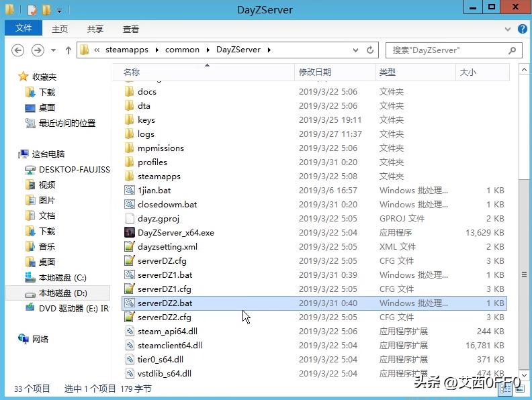Open 最近访问的位置 recent places
This screenshot has height=400, width=532.
(x=67, y=123)
